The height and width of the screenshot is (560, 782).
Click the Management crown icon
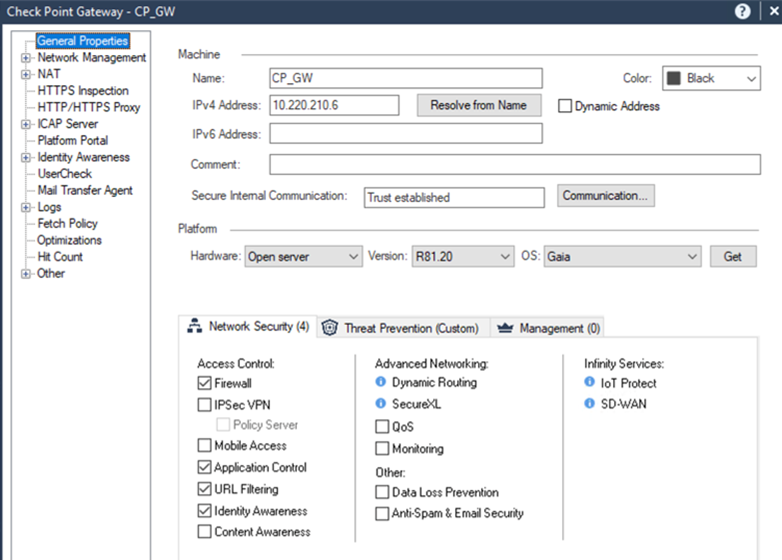click(x=505, y=328)
